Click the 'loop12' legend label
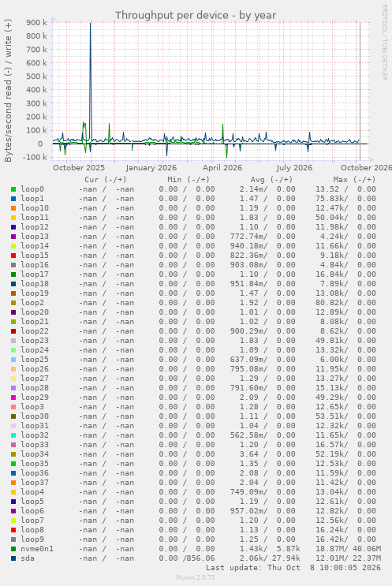Screen dimensions: 392x586 click(x=35, y=227)
